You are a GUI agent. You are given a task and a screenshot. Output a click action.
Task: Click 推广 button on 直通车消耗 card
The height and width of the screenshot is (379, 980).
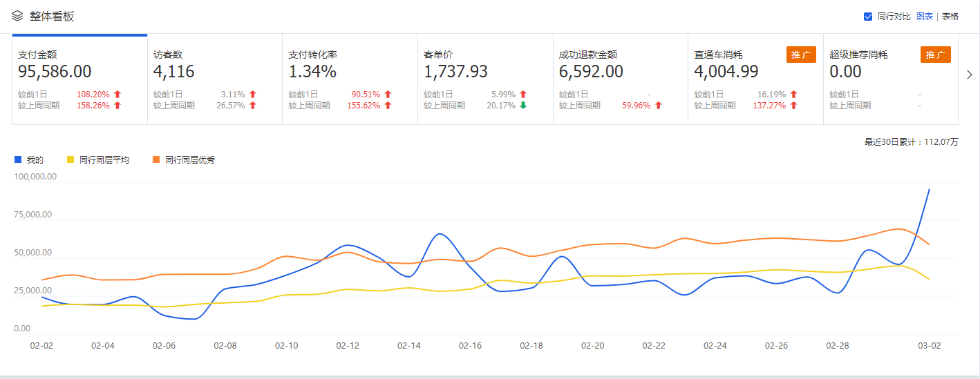(800, 55)
